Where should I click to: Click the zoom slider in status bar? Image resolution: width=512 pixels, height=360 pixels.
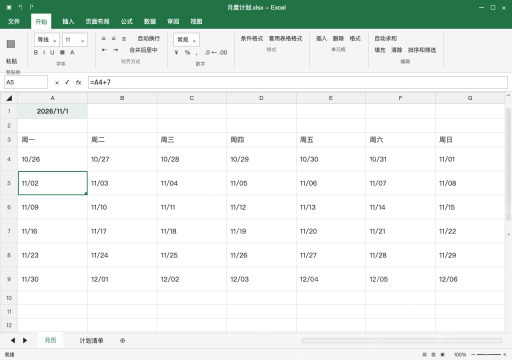click(489, 354)
